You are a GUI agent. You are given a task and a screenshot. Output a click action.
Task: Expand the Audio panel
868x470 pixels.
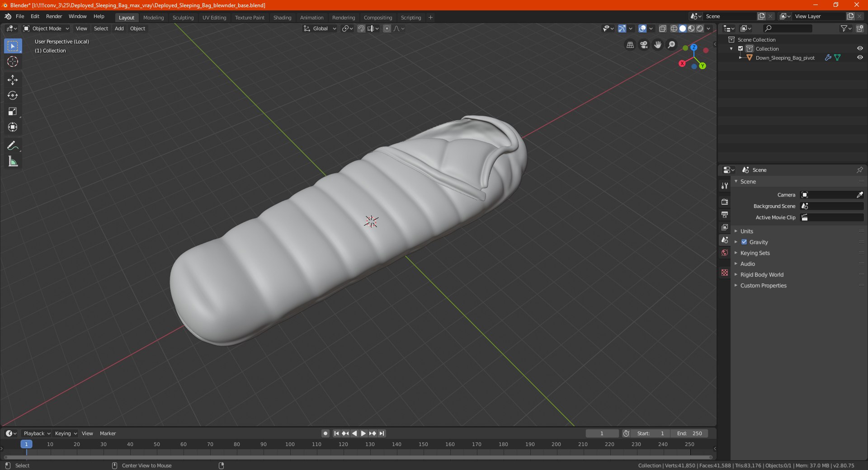(x=747, y=264)
